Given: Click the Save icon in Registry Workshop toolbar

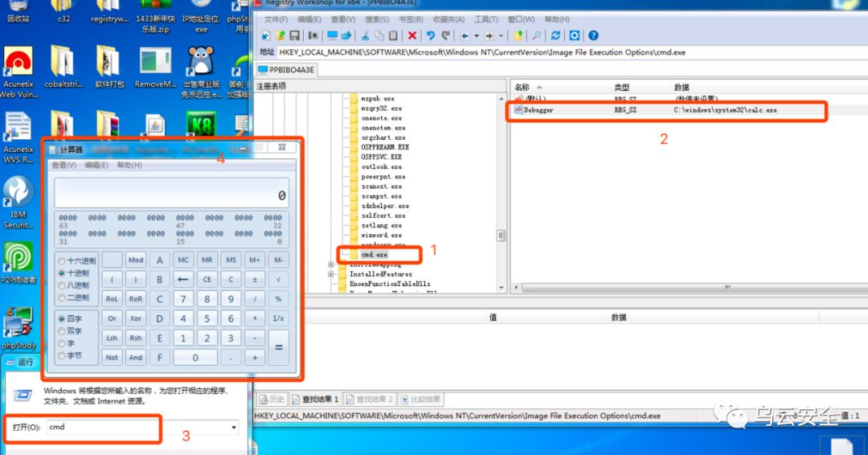Looking at the screenshot, I should coord(294,35).
